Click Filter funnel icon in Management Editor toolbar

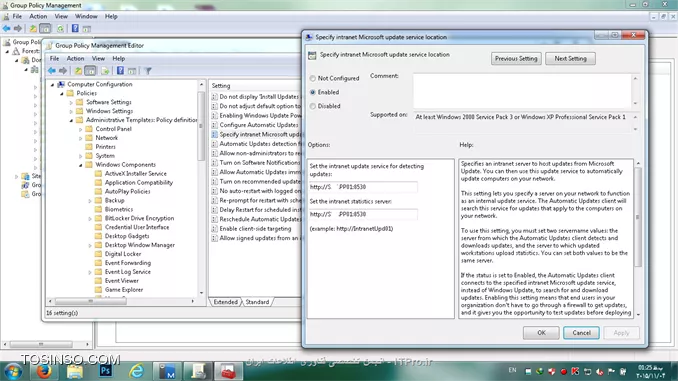pos(147,70)
